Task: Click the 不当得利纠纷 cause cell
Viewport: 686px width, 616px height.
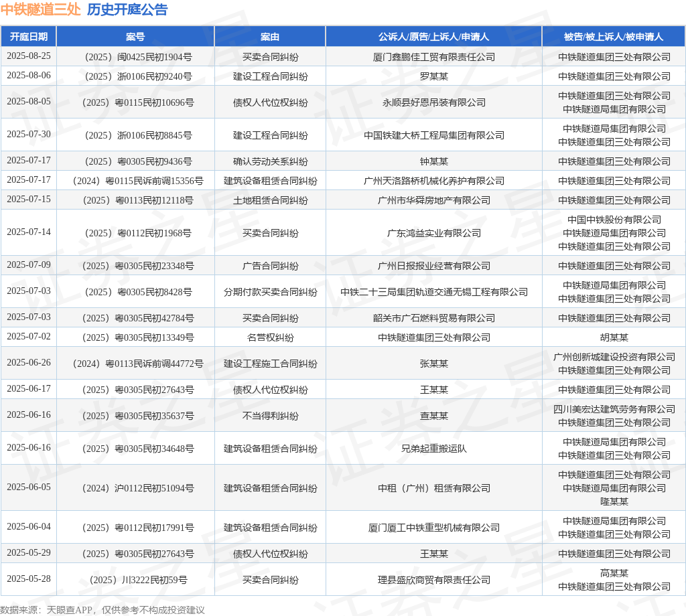Action: point(271,416)
